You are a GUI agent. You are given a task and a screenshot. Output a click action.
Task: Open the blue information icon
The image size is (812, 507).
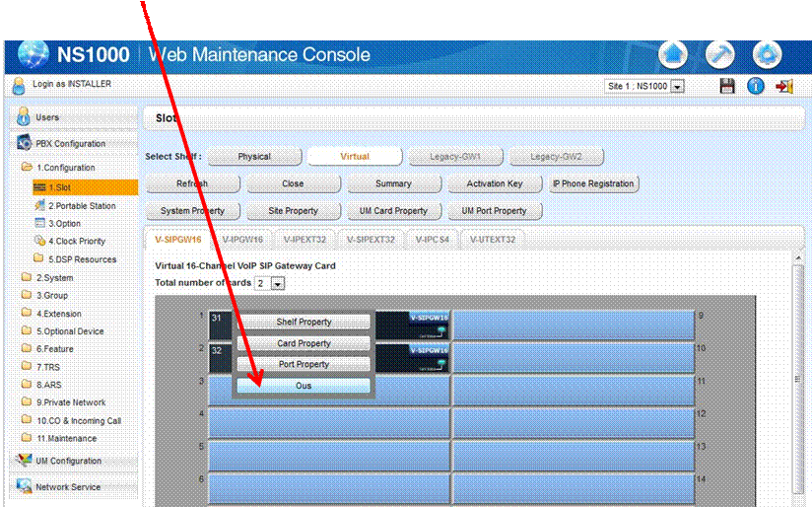coord(756,87)
